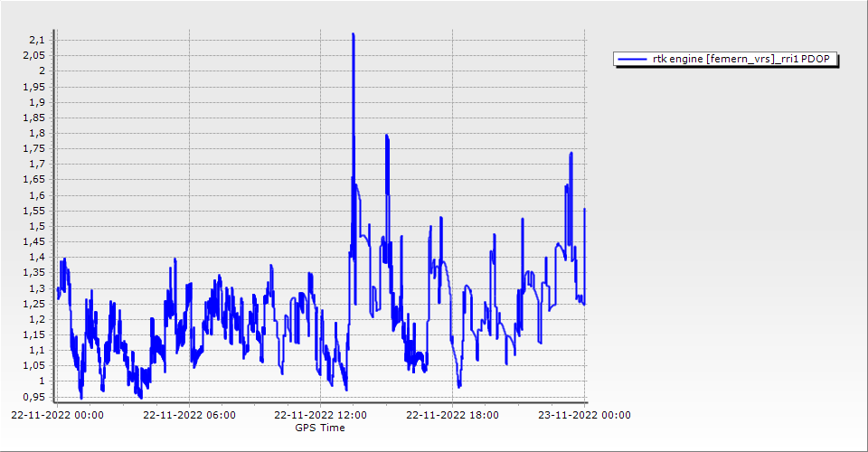The height and width of the screenshot is (452, 868).
Task: Select the 1,25 y-axis tick label
Action: 35,304
